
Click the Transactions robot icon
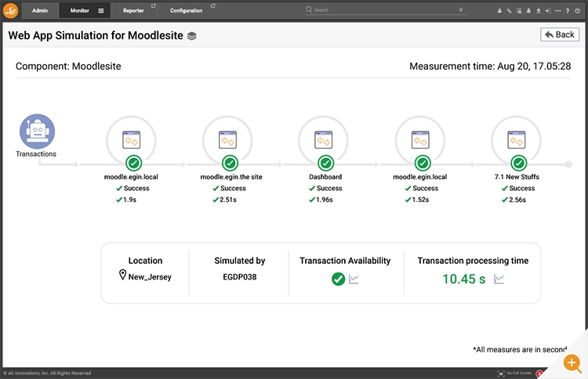point(37,132)
